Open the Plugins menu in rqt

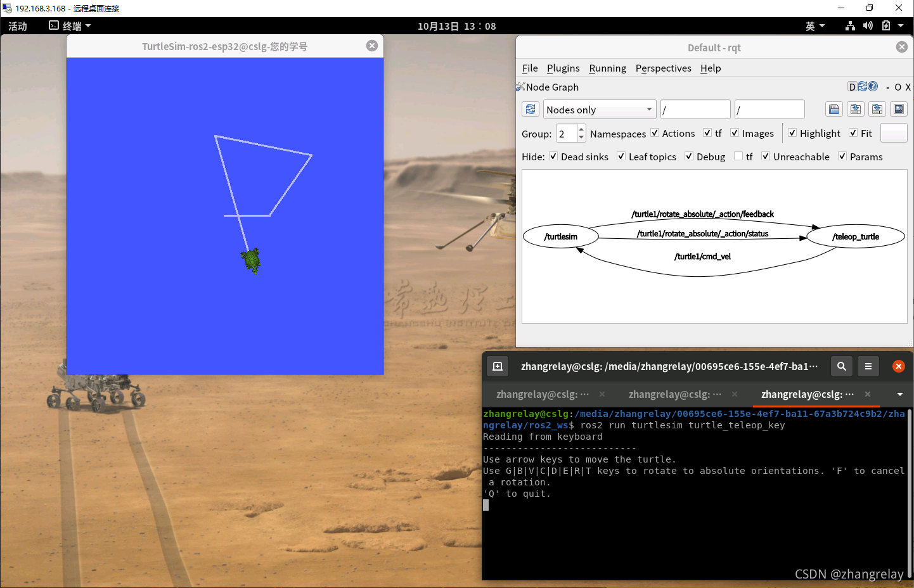pyautogui.click(x=563, y=68)
